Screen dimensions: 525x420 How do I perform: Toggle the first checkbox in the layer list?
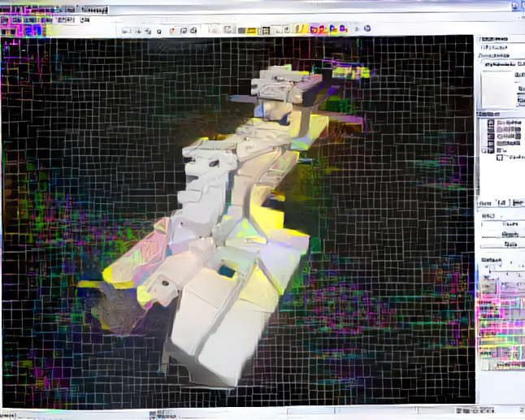[491, 123]
